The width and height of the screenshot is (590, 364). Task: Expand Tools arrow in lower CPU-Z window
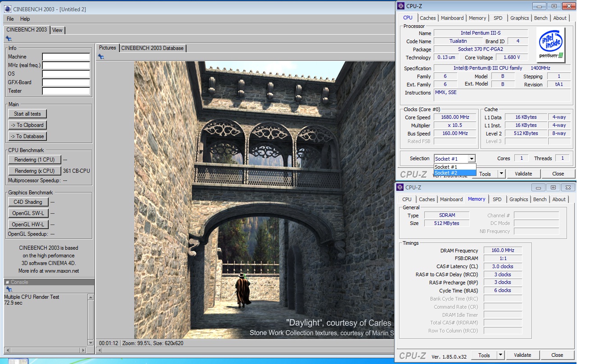500,355
